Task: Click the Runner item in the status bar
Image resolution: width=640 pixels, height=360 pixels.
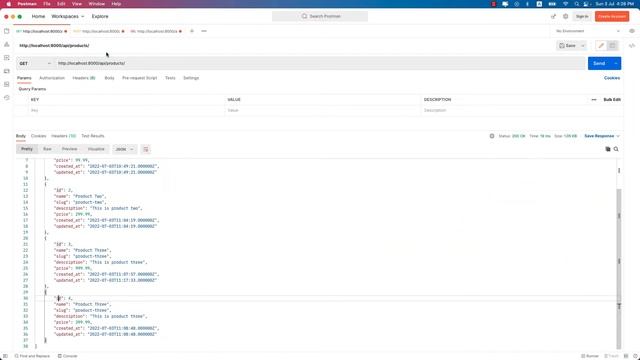Action: tap(590, 356)
